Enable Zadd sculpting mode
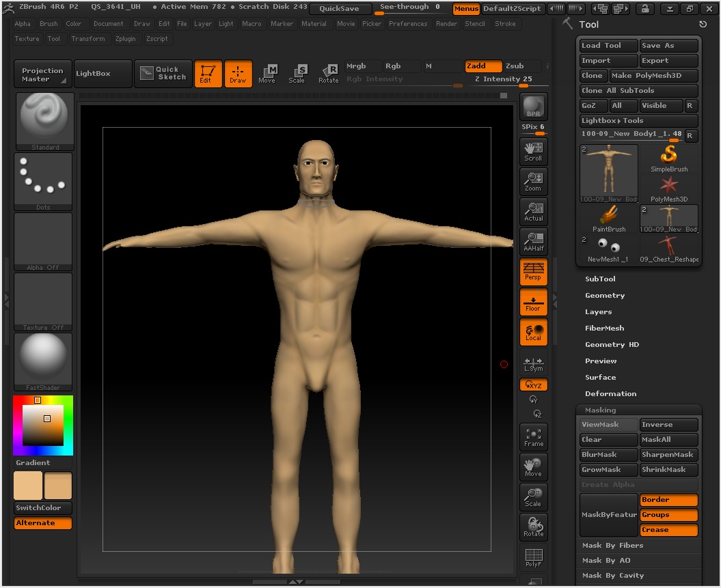Screen dimensions: 721x588 point(483,66)
